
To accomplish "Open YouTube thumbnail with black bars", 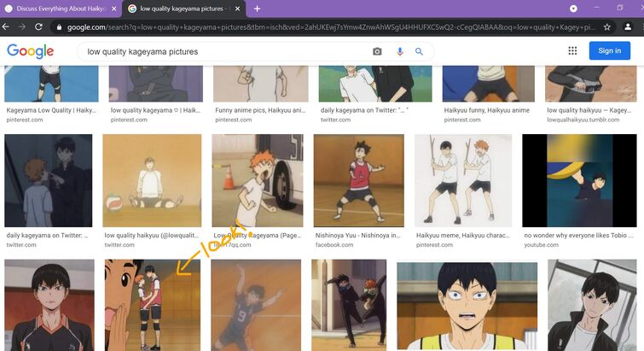I will coord(579,180).
